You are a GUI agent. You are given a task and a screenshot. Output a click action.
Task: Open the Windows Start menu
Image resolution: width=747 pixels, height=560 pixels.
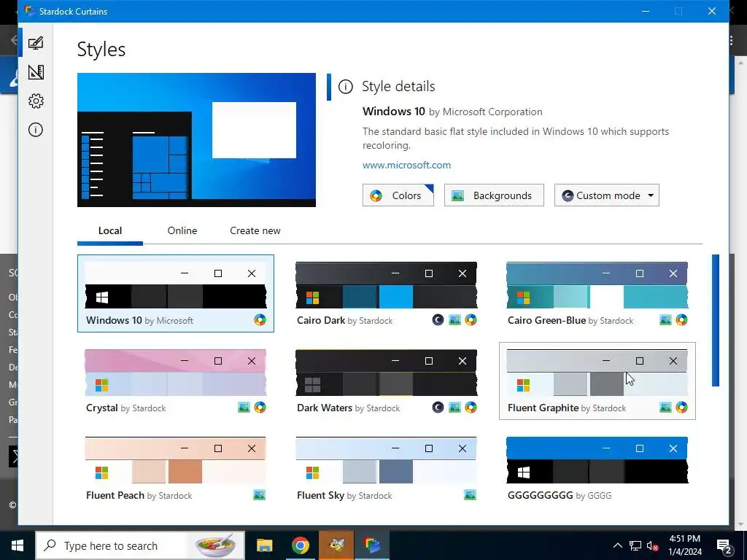18,545
